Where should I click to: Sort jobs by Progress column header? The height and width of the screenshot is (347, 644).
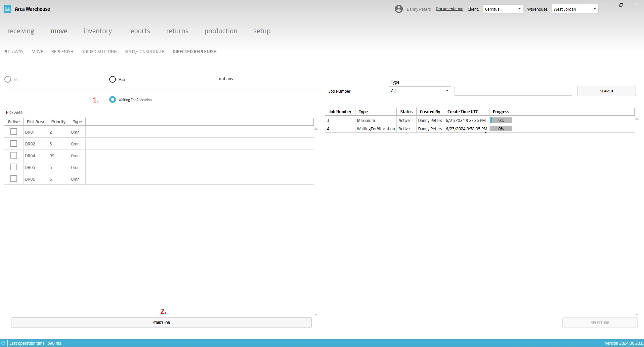pos(501,112)
